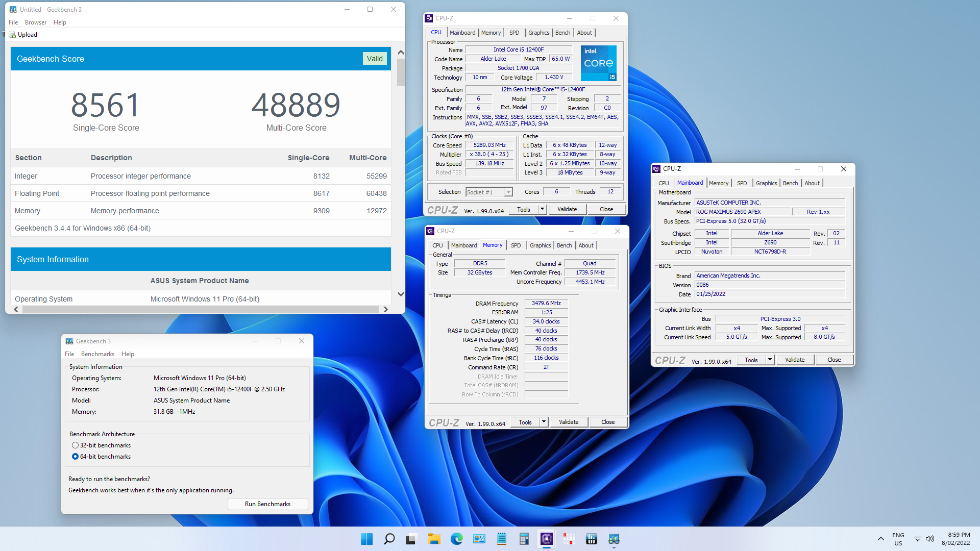The width and height of the screenshot is (980, 551).
Task: Click the Core Speed 5289.03 MHz field
Action: 489,145
